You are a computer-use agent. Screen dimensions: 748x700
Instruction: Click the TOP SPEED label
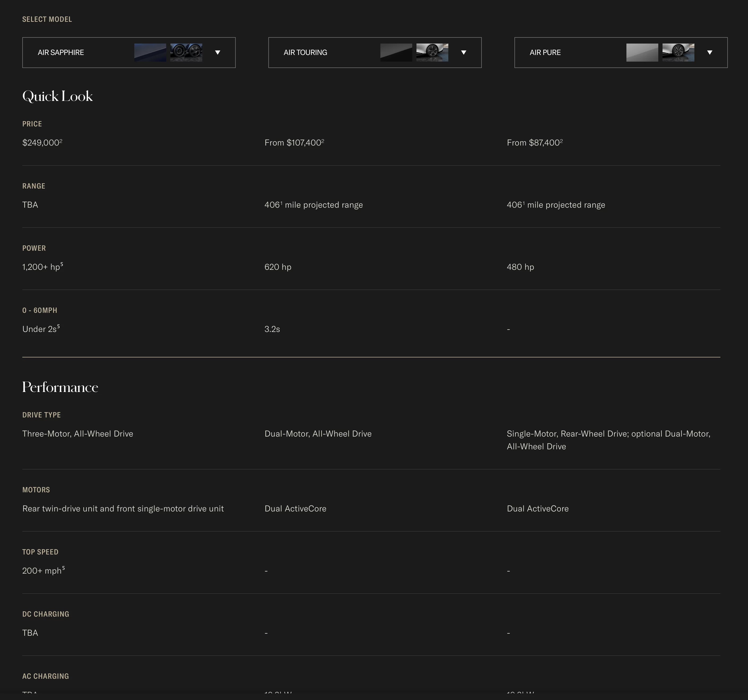click(x=40, y=552)
